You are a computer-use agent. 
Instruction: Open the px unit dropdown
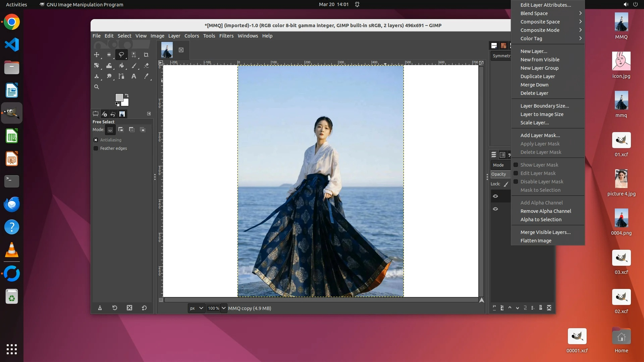pyautogui.click(x=197, y=308)
